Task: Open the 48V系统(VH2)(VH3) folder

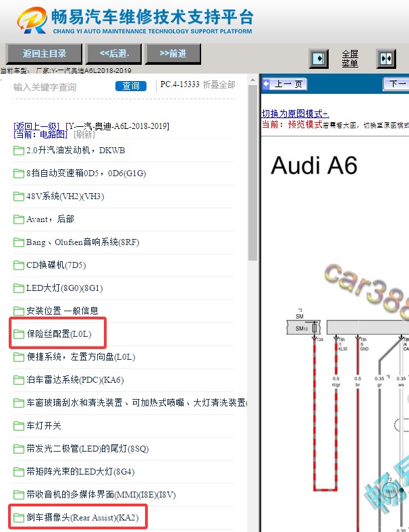Action: click(65, 196)
